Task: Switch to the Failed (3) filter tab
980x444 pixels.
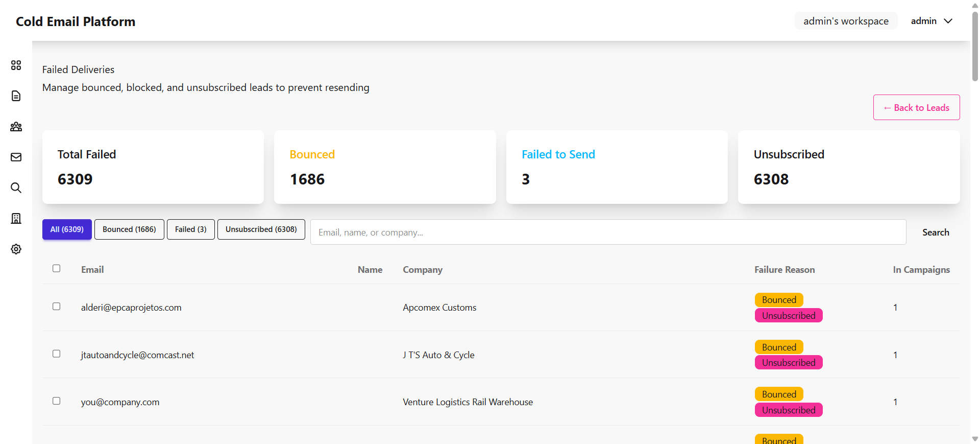Action: click(x=191, y=229)
